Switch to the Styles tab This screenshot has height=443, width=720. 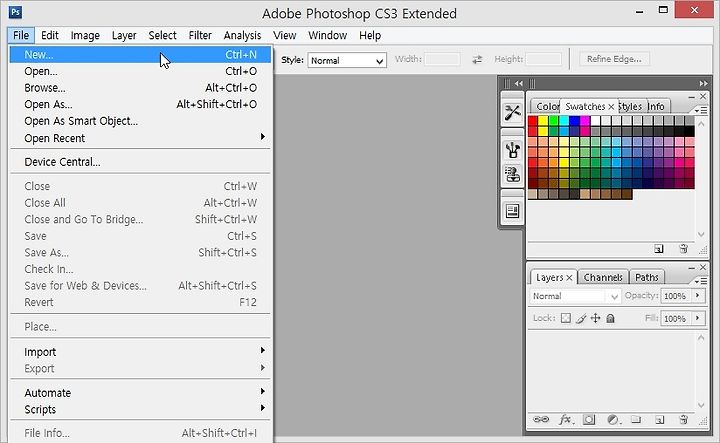pos(631,107)
